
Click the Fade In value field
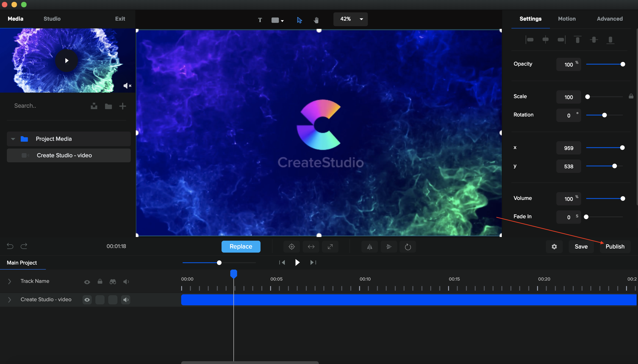point(569,217)
